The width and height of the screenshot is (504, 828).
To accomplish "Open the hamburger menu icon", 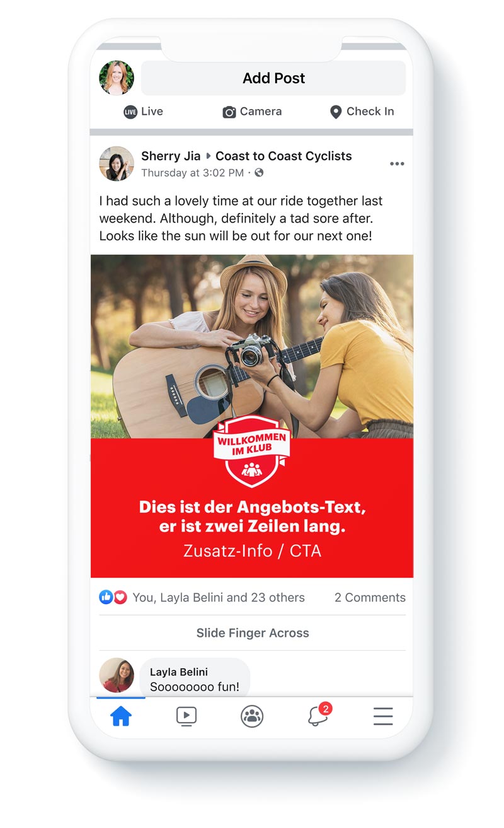I will 383,716.
